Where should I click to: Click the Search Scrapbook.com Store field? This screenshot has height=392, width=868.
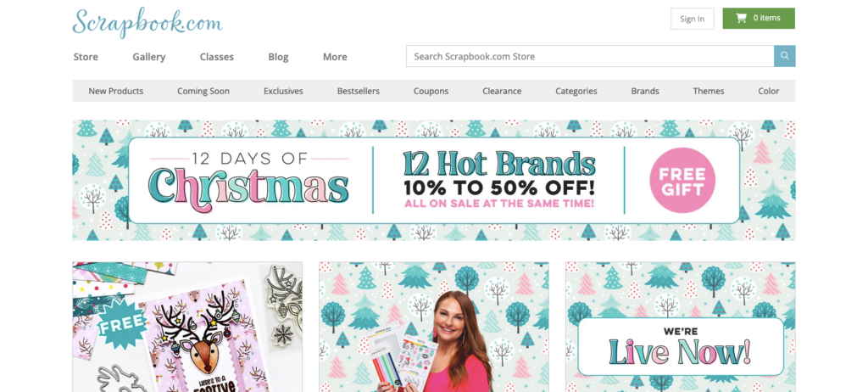[x=590, y=56]
